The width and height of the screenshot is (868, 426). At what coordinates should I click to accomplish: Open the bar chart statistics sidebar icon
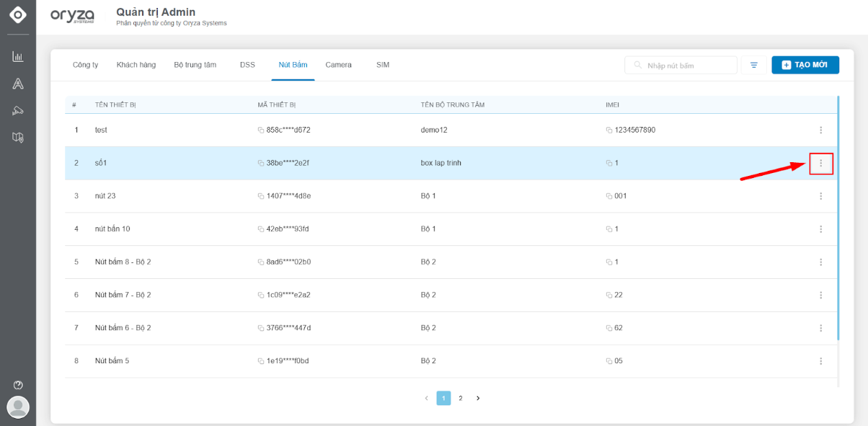pos(18,57)
